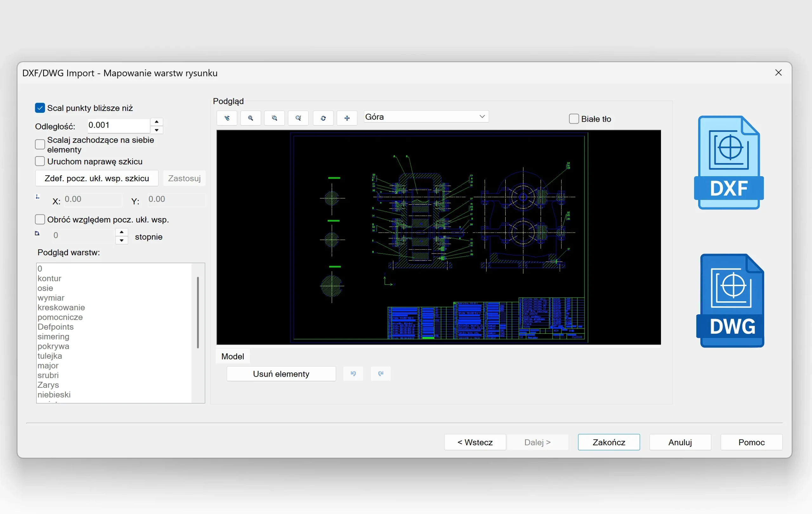Enable 'Scalaj zachodzące na siebie elementy'
The height and width of the screenshot is (514, 812).
coord(40,145)
